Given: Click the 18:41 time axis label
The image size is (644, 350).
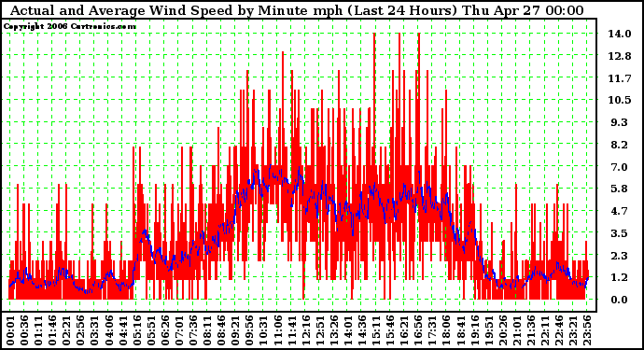Looking at the screenshot, I should pyautogui.click(x=460, y=330).
